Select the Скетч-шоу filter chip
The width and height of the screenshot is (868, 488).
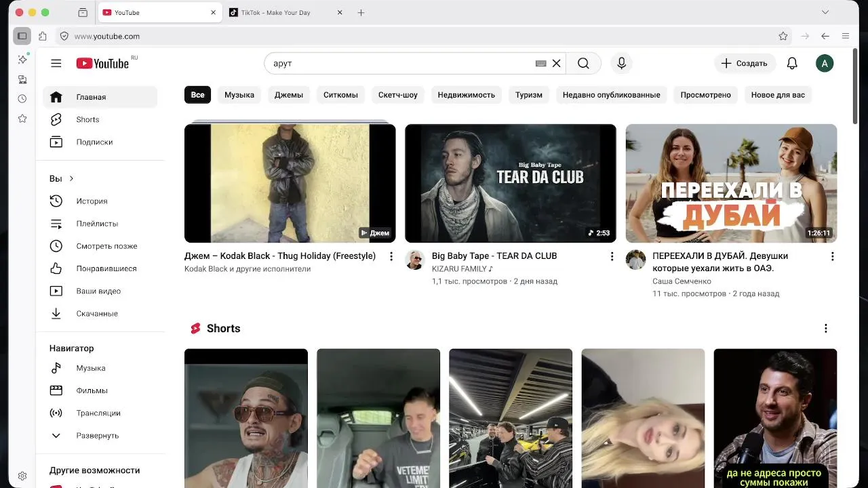tap(398, 95)
